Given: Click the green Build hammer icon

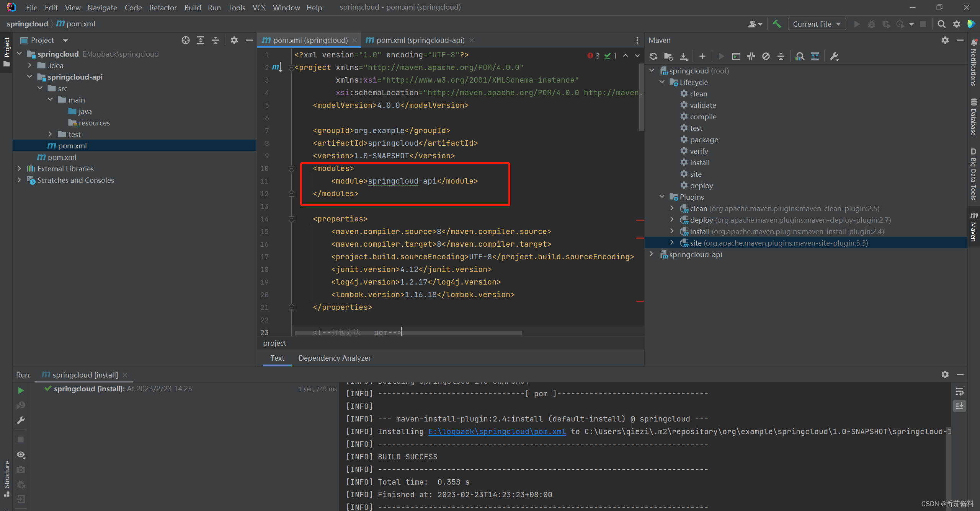Looking at the screenshot, I should point(777,24).
